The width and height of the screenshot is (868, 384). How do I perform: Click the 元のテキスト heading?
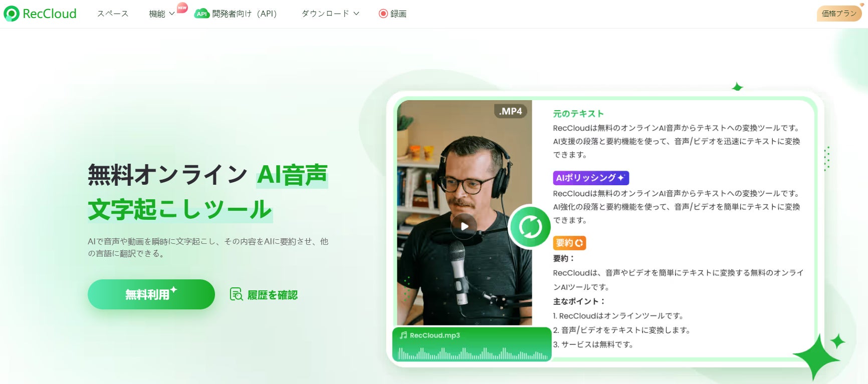[x=578, y=114]
